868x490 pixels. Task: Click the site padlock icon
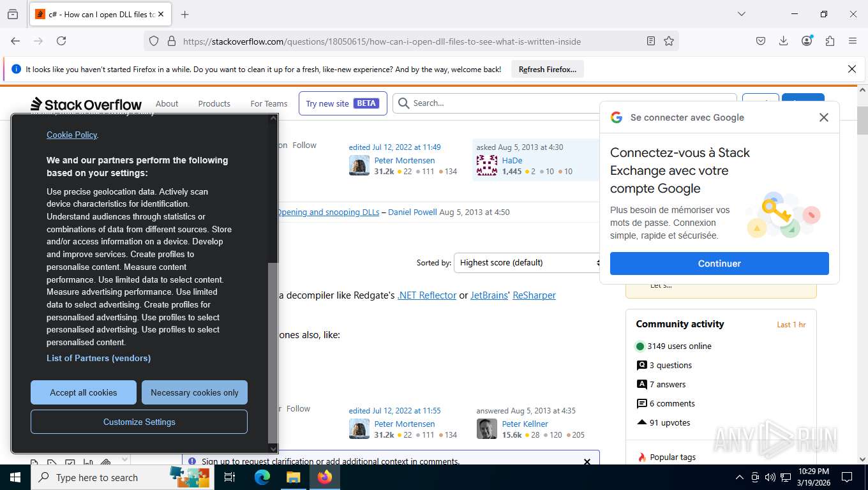coord(171,41)
